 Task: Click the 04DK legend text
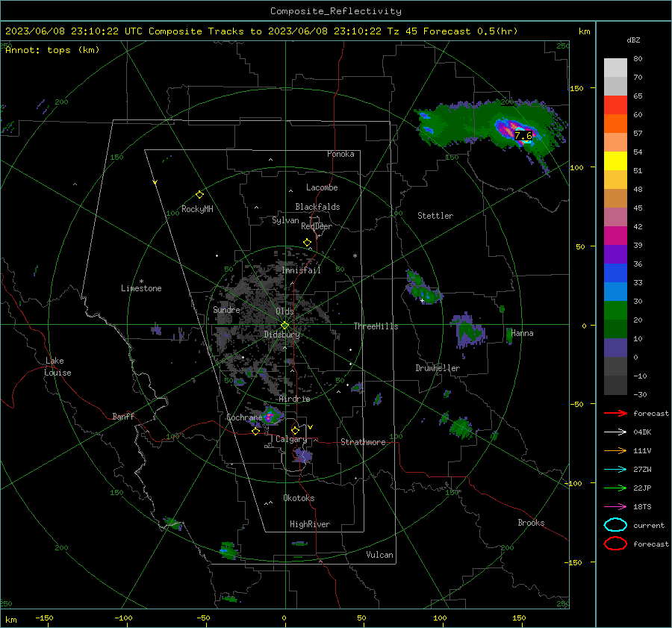coord(642,432)
